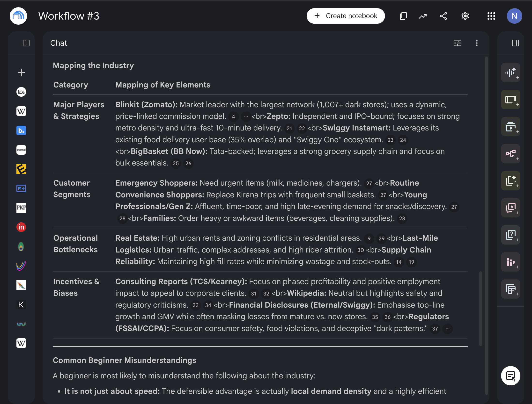The image size is (532, 404).
Task: Open citation 9 for Real Estate
Action: (x=369, y=239)
